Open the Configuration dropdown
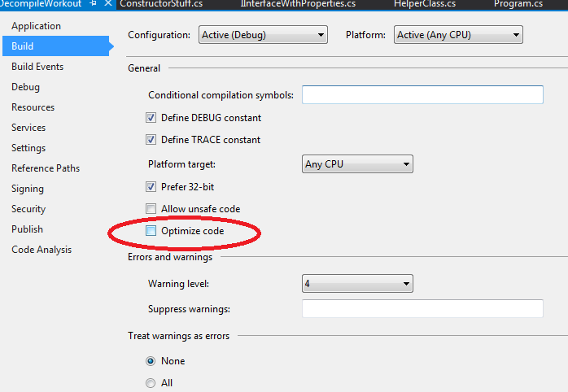The image size is (568, 392). coord(262,35)
